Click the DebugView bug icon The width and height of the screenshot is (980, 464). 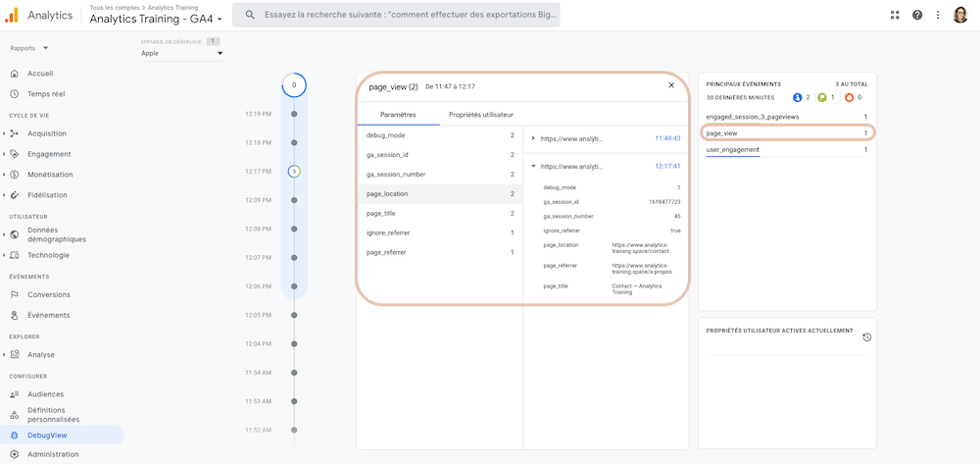tap(15, 436)
